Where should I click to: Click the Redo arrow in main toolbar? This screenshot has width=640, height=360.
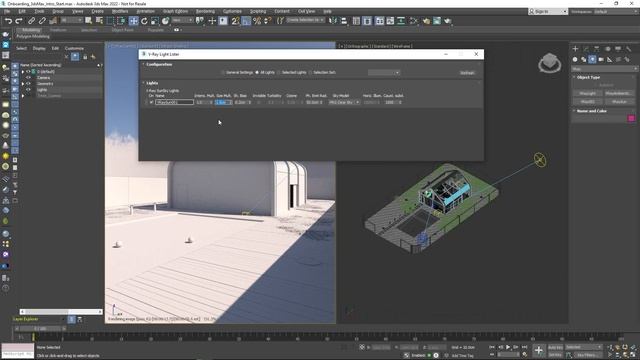click(x=19, y=21)
